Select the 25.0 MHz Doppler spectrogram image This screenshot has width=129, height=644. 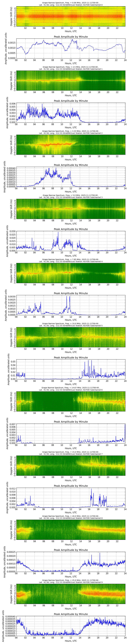pos(71,594)
